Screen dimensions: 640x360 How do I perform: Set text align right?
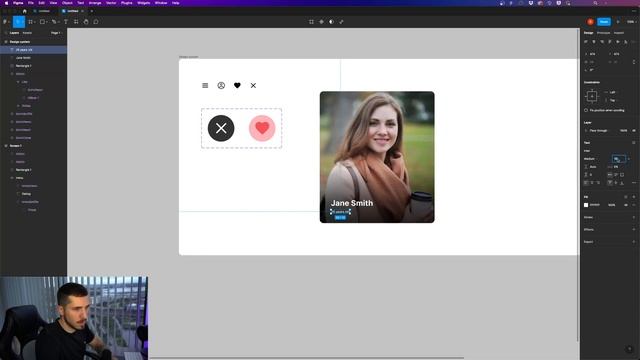598,182
